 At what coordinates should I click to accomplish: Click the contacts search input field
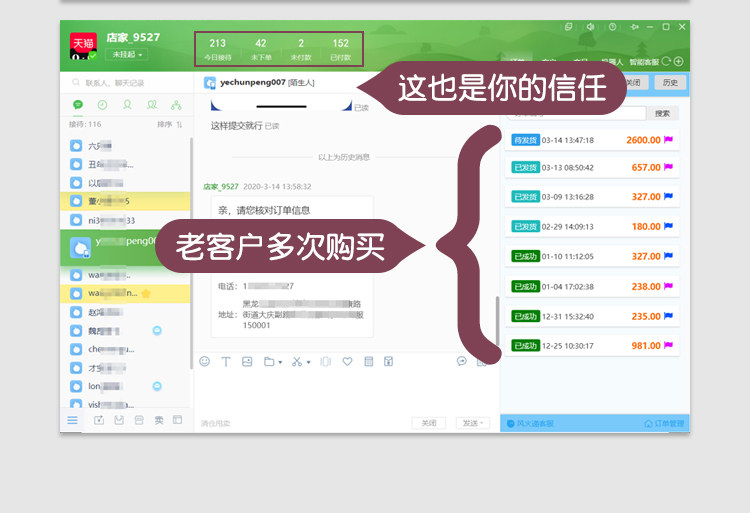127,83
